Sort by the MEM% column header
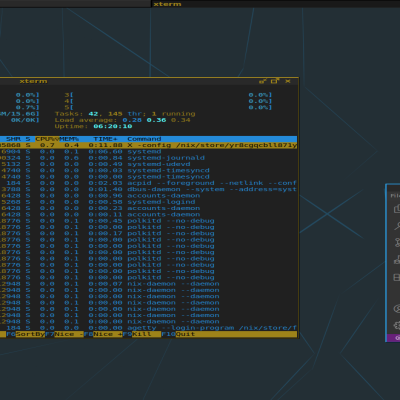This screenshot has height=400, width=400. click(x=69, y=139)
